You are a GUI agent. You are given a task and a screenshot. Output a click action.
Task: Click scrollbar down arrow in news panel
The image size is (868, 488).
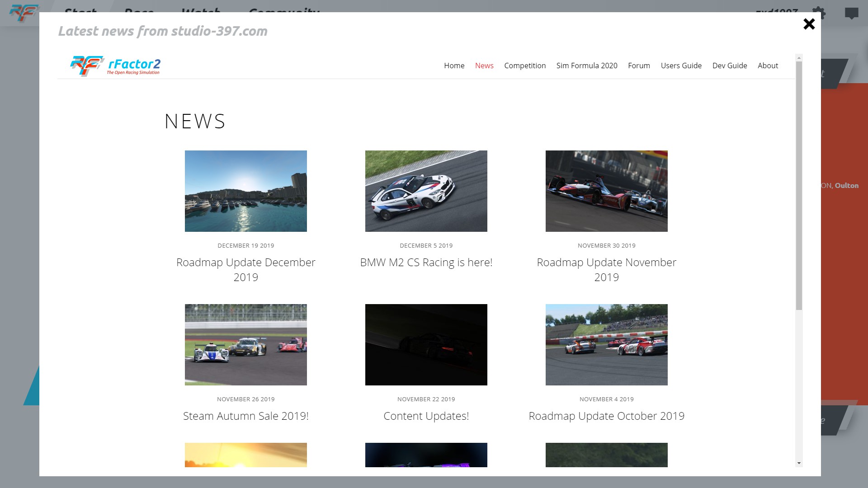[799, 463]
